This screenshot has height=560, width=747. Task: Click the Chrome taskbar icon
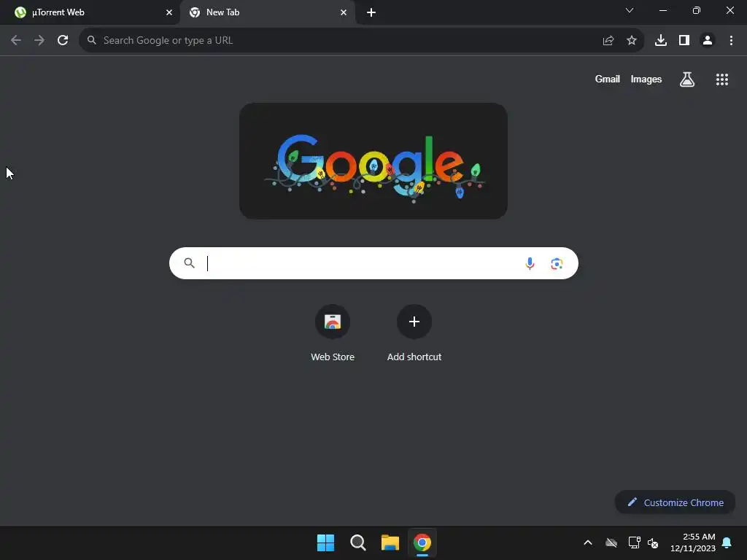coord(422,542)
